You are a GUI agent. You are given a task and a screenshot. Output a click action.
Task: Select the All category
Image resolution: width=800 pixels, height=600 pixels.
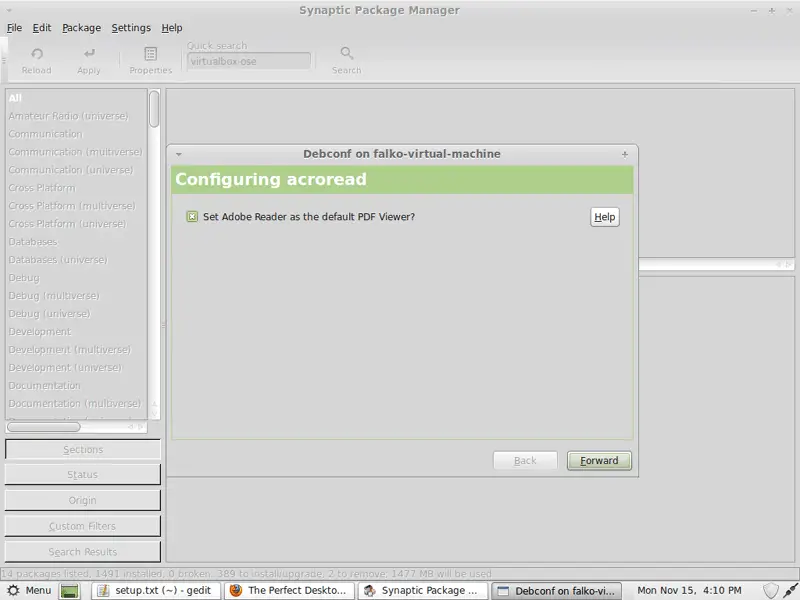click(77, 98)
